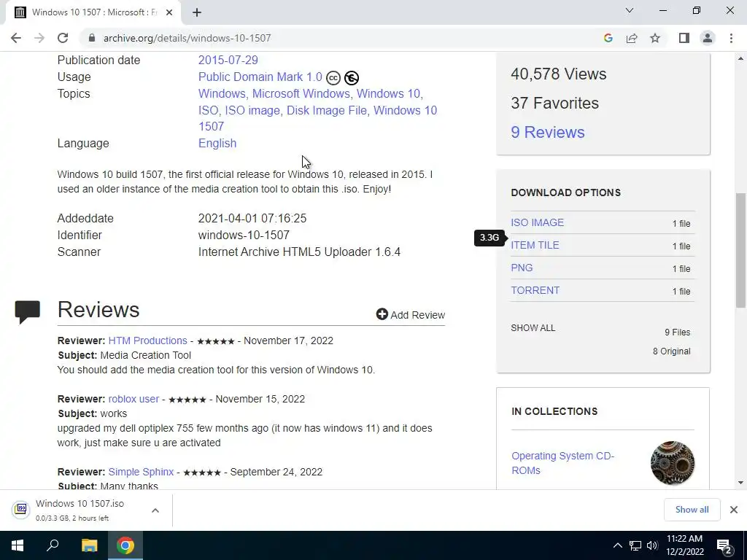
Task: Open Chrome profile avatar
Action: pyautogui.click(x=708, y=38)
